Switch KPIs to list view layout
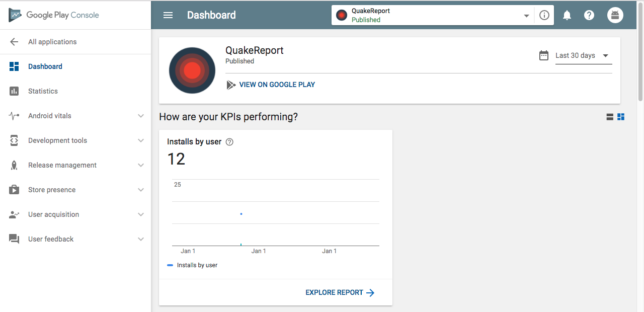This screenshot has width=644, height=312. pyautogui.click(x=610, y=117)
